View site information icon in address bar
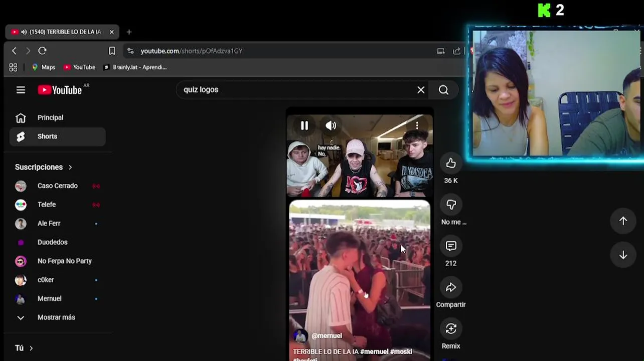 130,51
